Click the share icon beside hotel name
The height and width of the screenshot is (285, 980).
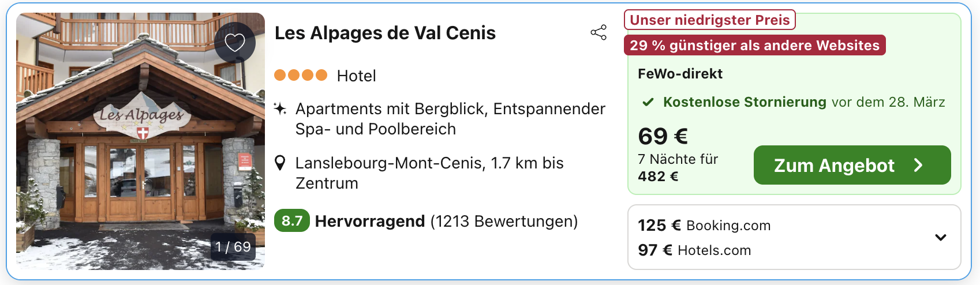(x=599, y=32)
